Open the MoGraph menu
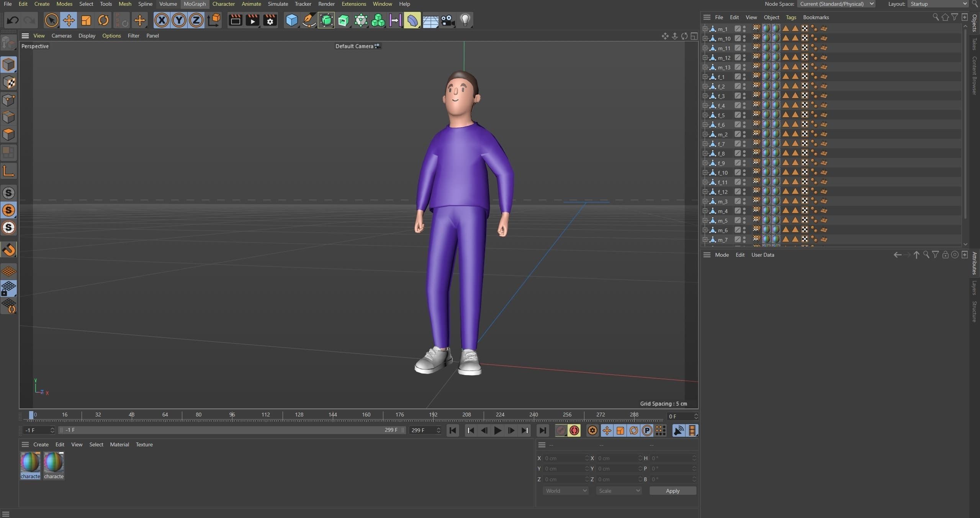Viewport: 980px width, 518px height. pos(195,4)
